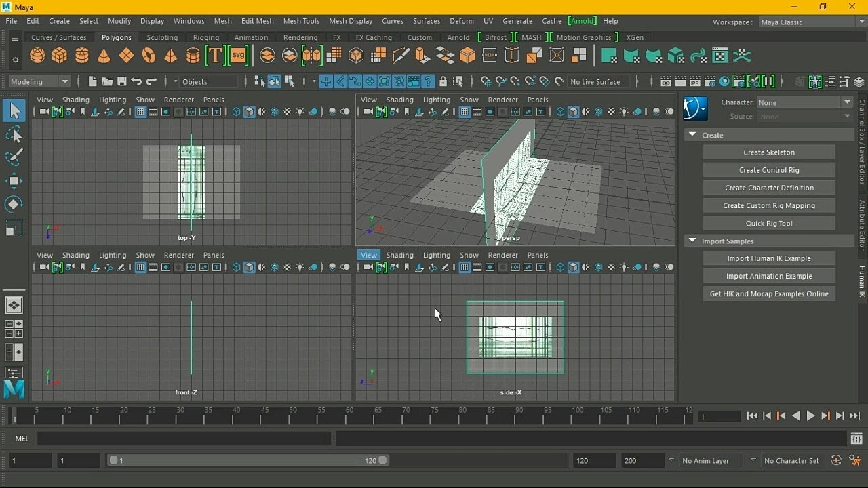Open a scene with the folder icon
The height and width of the screenshot is (488, 868).
(x=107, y=81)
